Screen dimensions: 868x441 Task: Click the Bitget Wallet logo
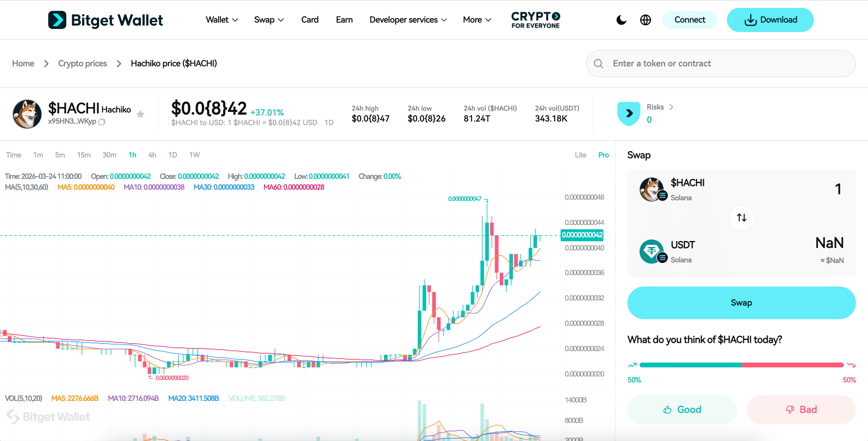pyautogui.click(x=105, y=20)
